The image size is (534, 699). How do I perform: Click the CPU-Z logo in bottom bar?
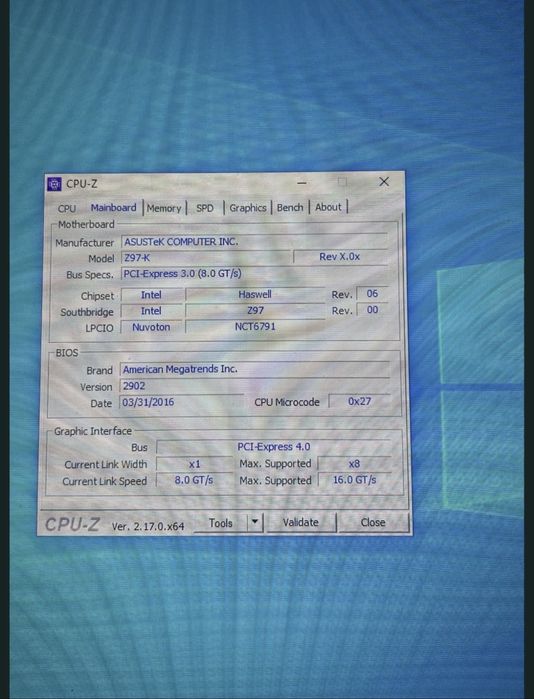pos(72,524)
